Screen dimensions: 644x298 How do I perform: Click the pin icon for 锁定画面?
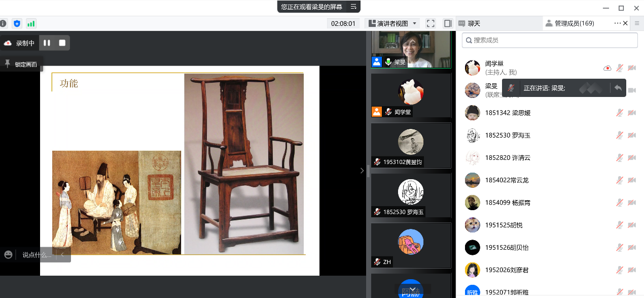(x=7, y=64)
